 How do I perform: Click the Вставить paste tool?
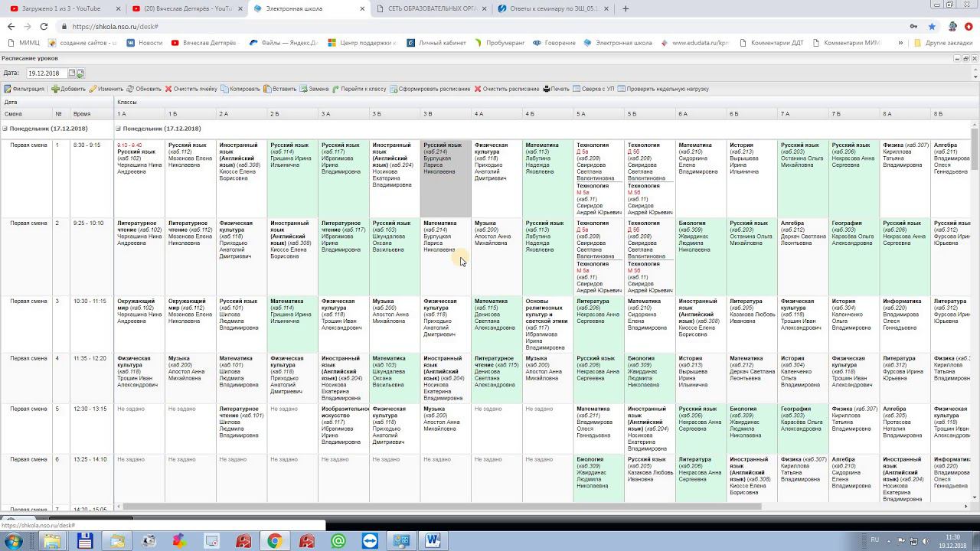(x=280, y=89)
